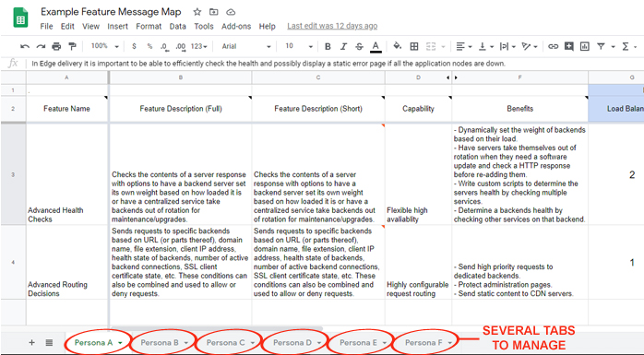Open the View menu
The width and height of the screenshot is (644, 355).
(90, 26)
